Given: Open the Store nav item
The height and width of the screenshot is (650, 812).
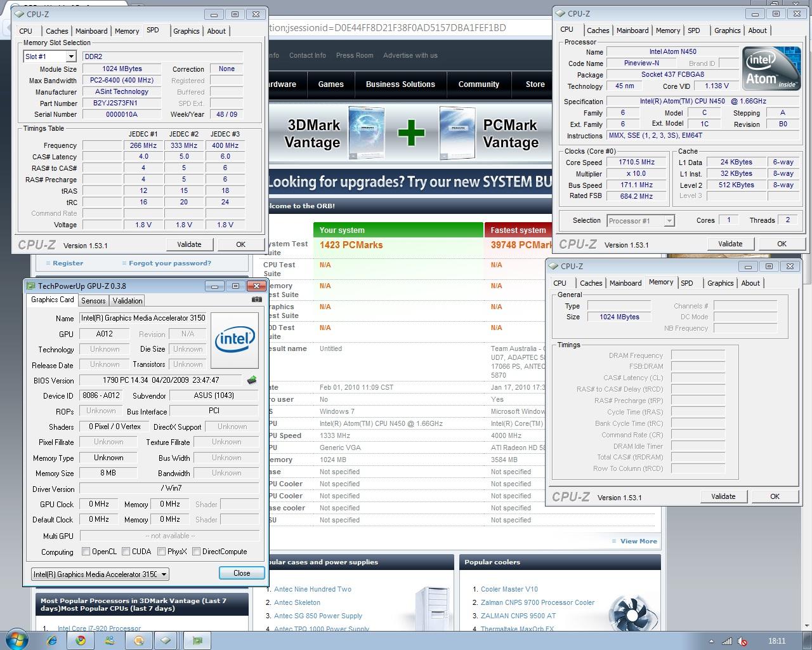Looking at the screenshot, I should click(x=535, y=84).
